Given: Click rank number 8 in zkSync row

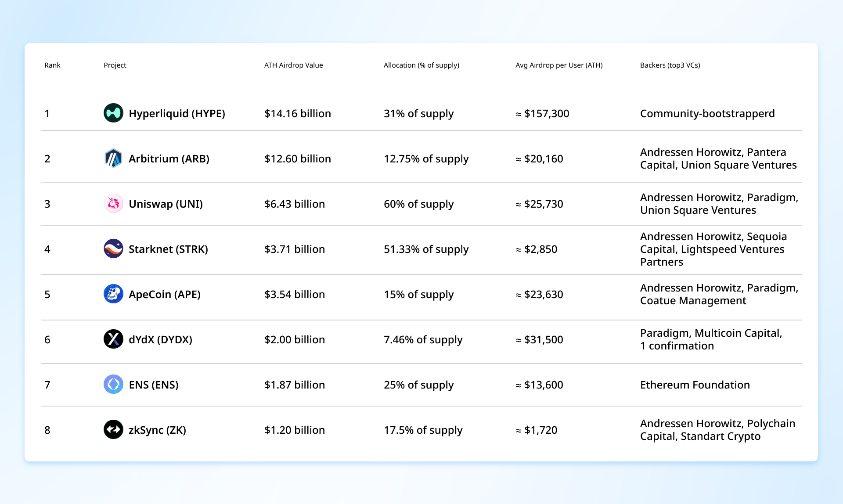Looking at the screenshot, I should 47,430.
